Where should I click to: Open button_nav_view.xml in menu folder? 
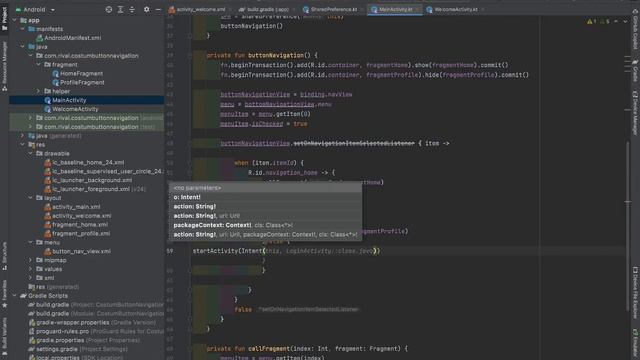tap(81, 251)
